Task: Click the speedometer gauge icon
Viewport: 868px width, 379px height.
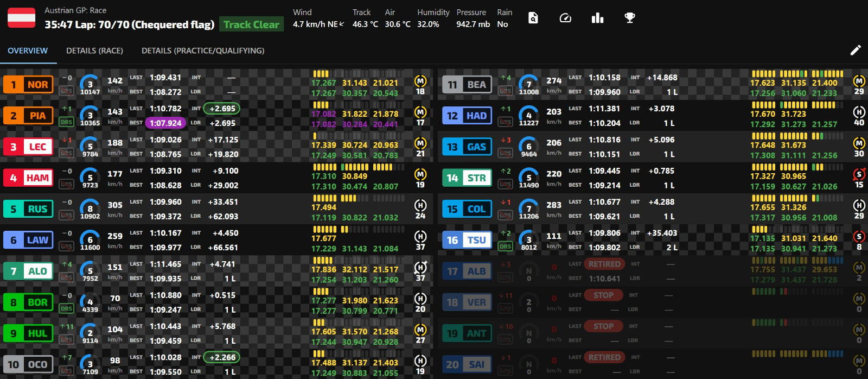Action: click(565, 18)
